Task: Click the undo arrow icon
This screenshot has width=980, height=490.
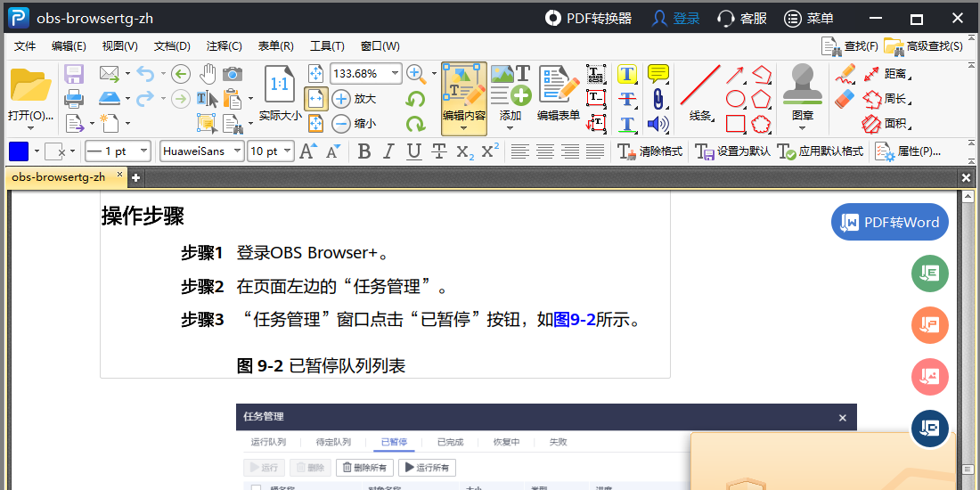Action: point(145,74)
